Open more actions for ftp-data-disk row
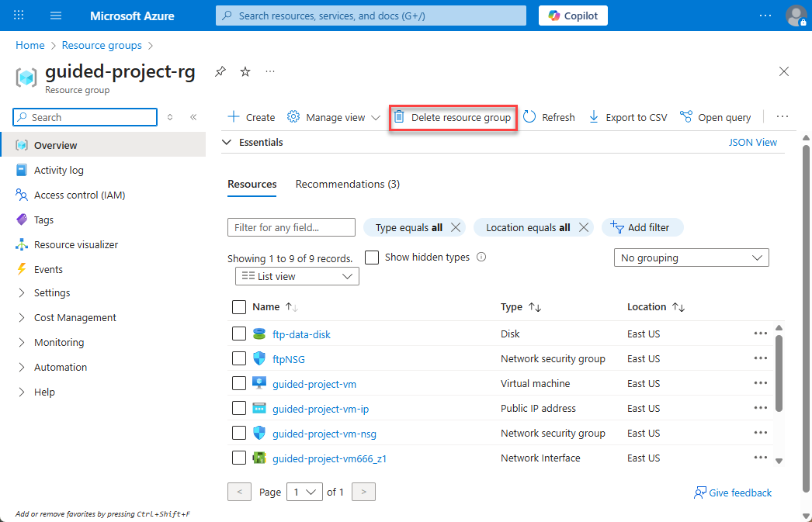The width and height of the screenshot is (812, 522). [x=760, y=334]
